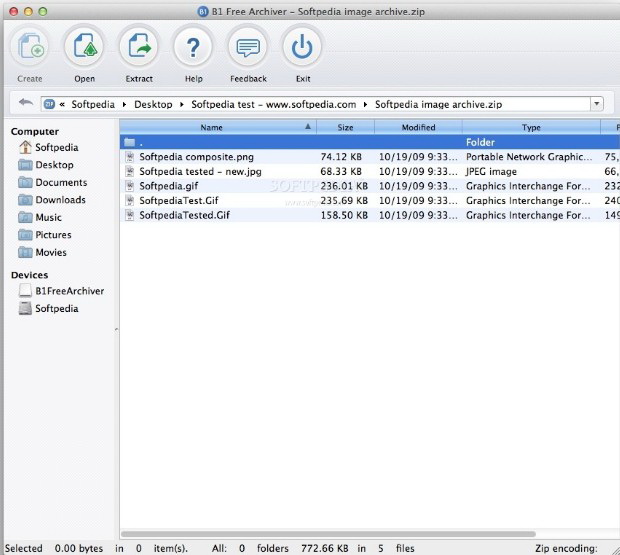Click the Softpedia home icon in sidebar

point(25,147)
